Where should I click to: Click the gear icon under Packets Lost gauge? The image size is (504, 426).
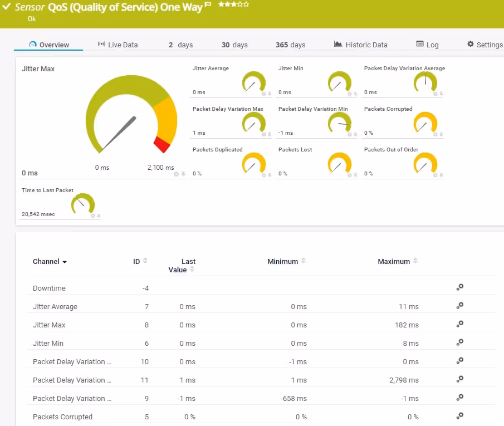tap(349, 175)
